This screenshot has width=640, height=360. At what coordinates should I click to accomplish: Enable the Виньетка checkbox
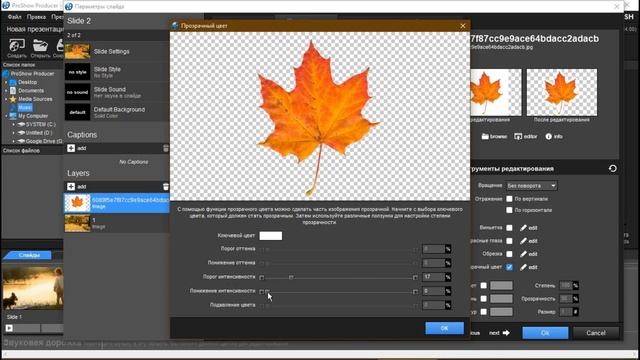(509, 228)
